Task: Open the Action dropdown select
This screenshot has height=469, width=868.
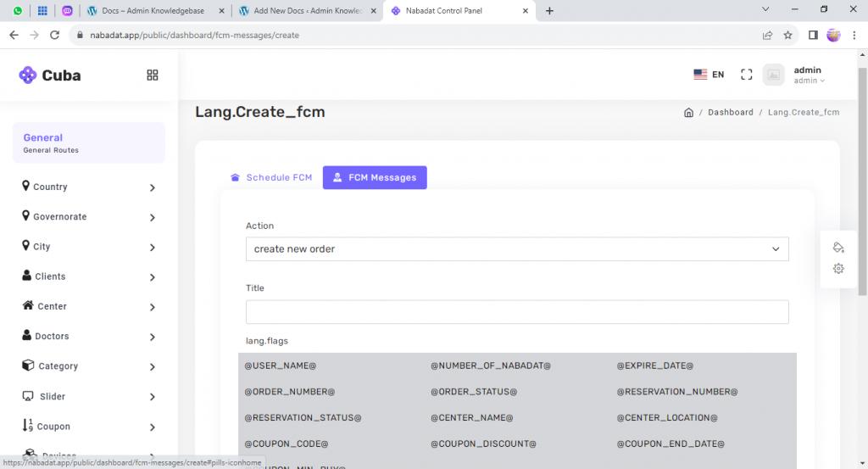Action: tap(517, 249)
